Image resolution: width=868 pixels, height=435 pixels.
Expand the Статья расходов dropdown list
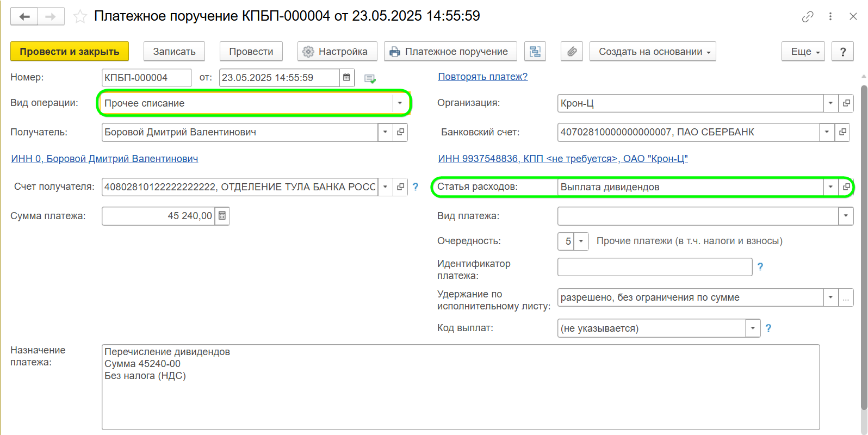point(830,187)
